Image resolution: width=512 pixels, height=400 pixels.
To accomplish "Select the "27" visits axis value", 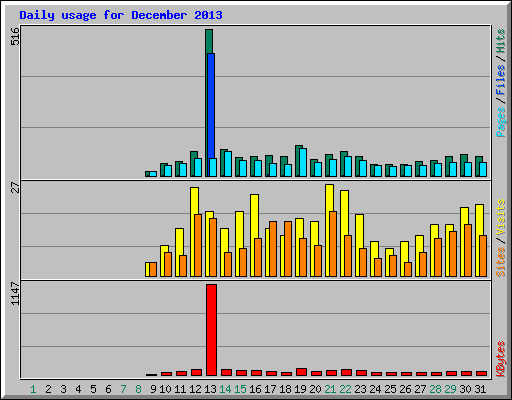I will point(15,187).
